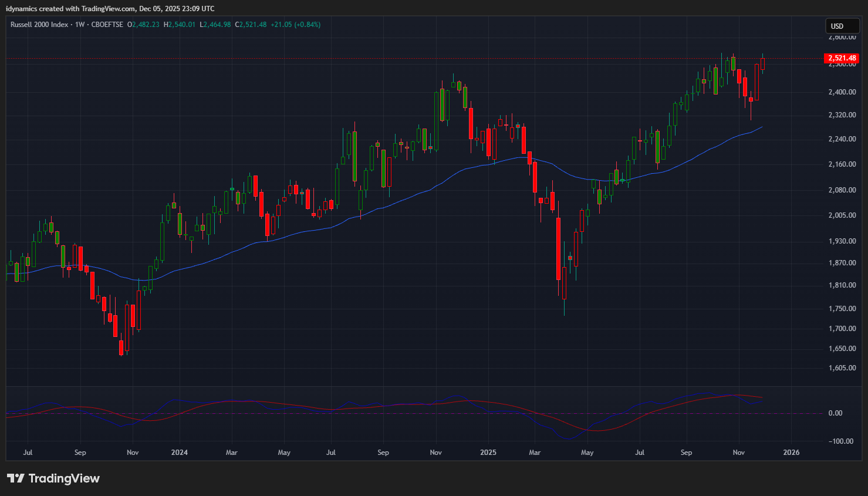Click the CBOEFTSE exchange label
This screenshot has height=496, width=868.
[107, 25]
